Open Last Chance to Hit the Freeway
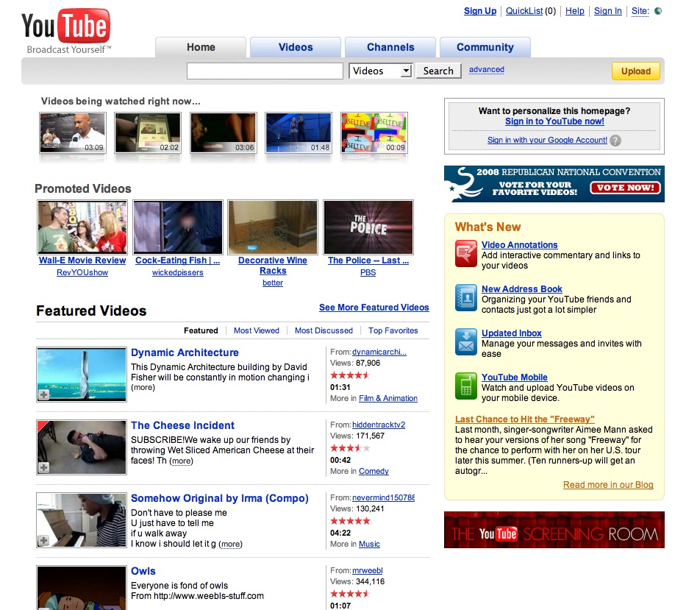700x610 pixels. (x=524, y=419)
